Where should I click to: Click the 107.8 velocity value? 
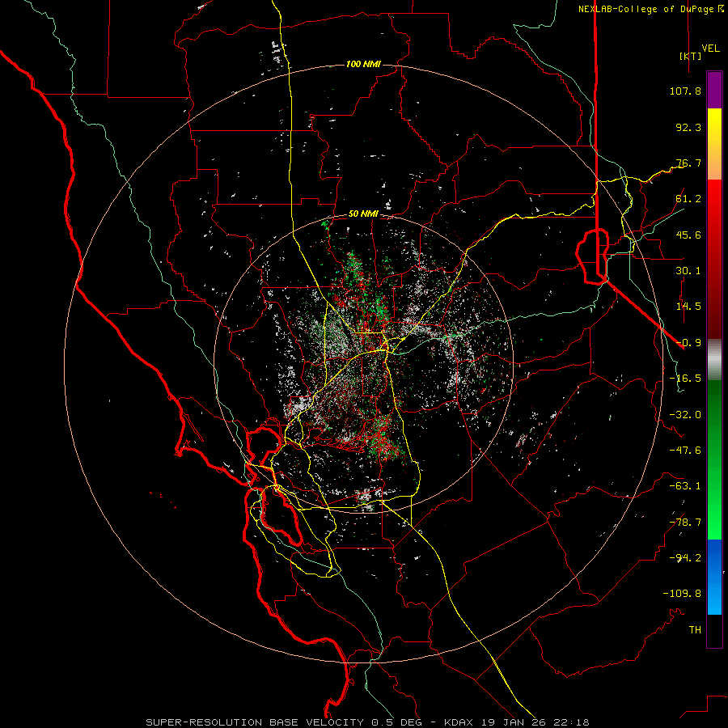coord(685,91)
